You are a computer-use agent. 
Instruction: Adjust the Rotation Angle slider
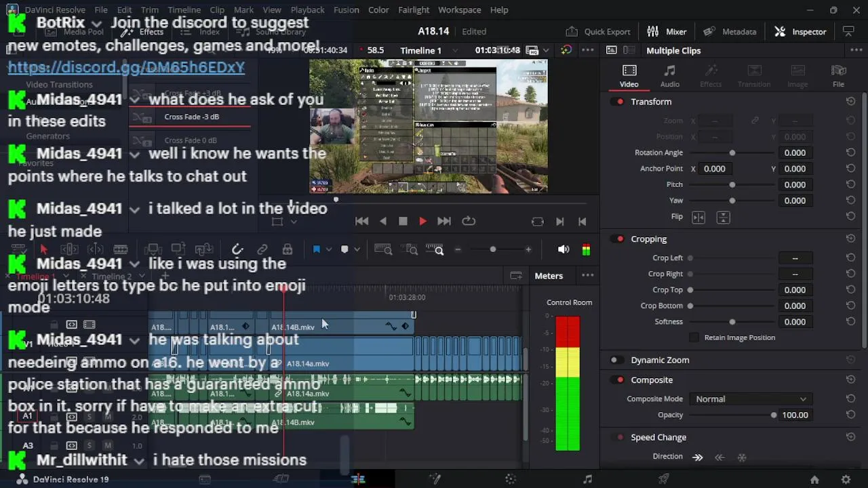[732, 152]
